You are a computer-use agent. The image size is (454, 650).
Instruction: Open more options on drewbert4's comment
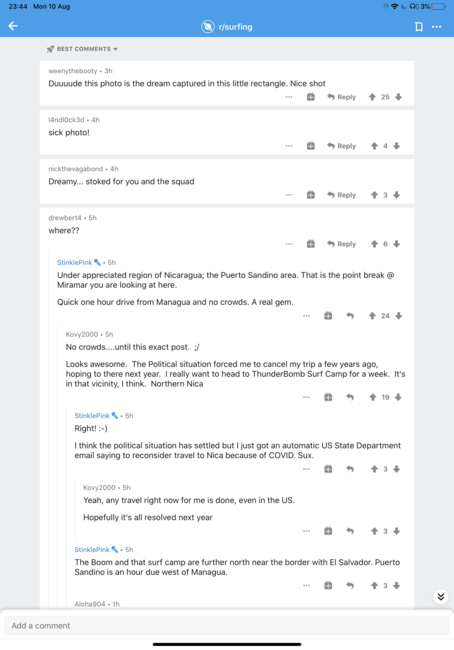point(289,244)
